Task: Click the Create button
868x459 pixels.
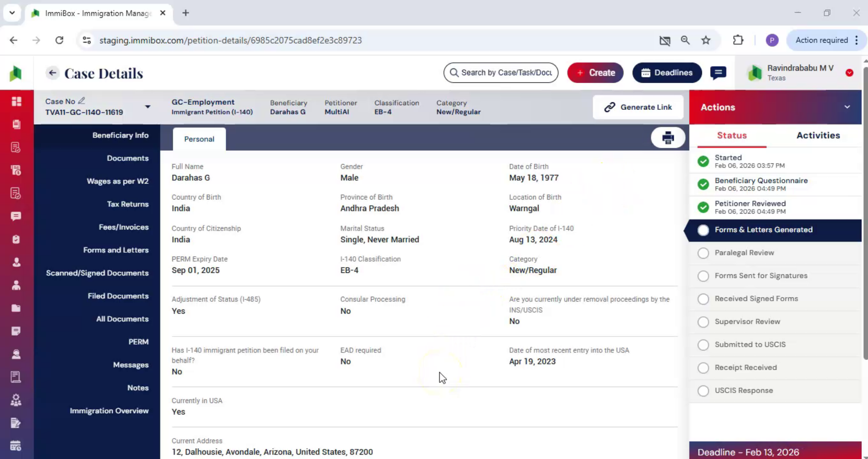Action: pos(595,73)
